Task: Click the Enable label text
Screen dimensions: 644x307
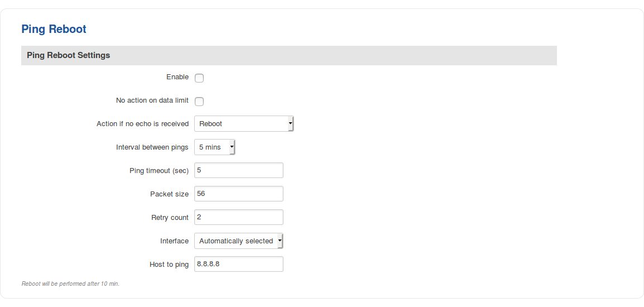Action: tap(177, 77)
